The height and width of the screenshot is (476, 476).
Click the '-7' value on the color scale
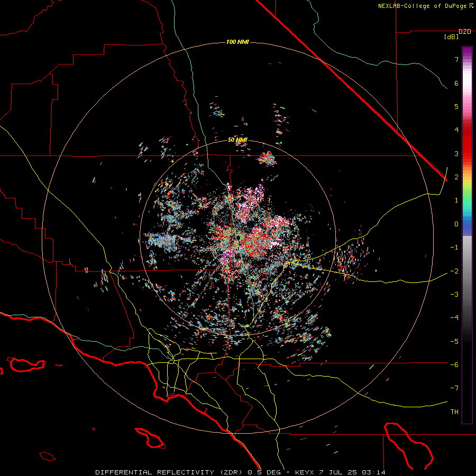[x=454, y=388]
